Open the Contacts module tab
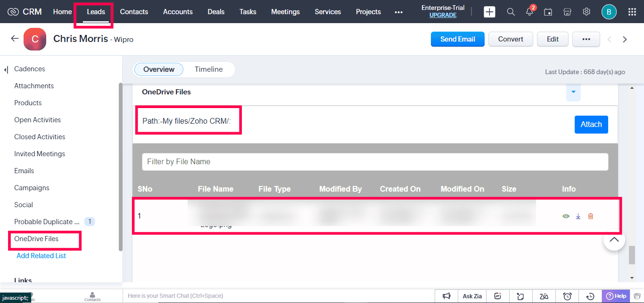 pyautogui.click(x=134, y=12)
